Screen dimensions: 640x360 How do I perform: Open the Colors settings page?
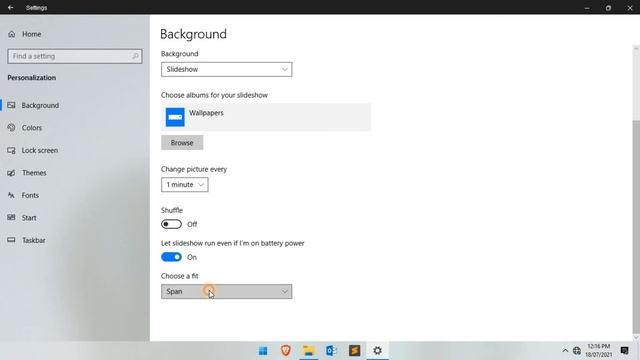[32, 128]
